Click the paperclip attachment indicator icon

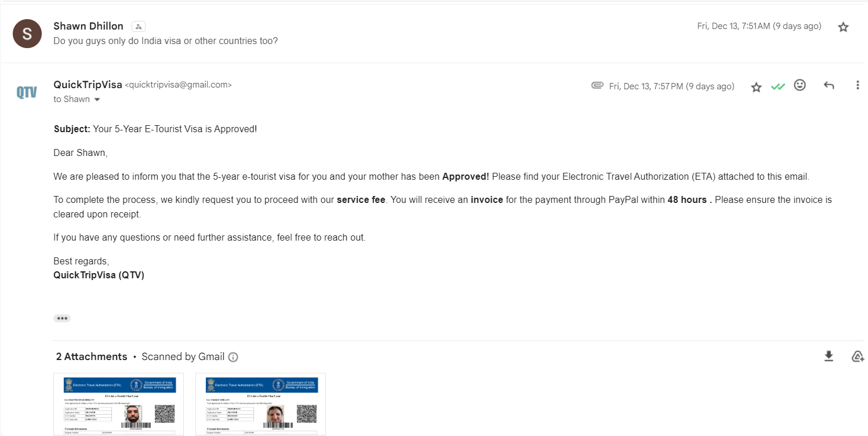[597, 86]
